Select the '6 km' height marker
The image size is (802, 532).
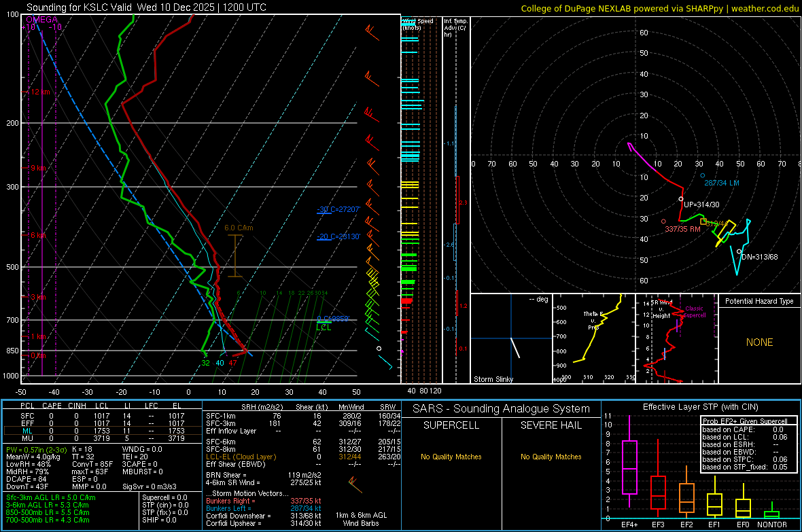[37, 235]
